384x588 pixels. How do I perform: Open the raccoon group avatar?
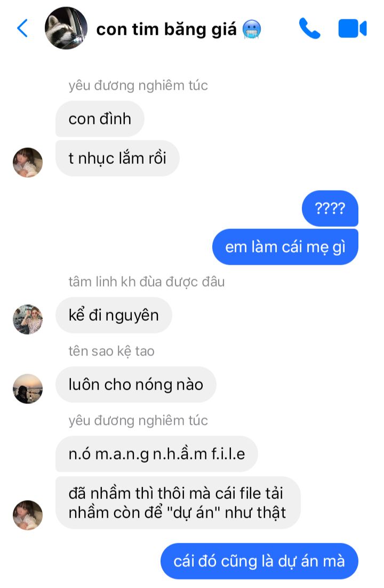(66, 28)
